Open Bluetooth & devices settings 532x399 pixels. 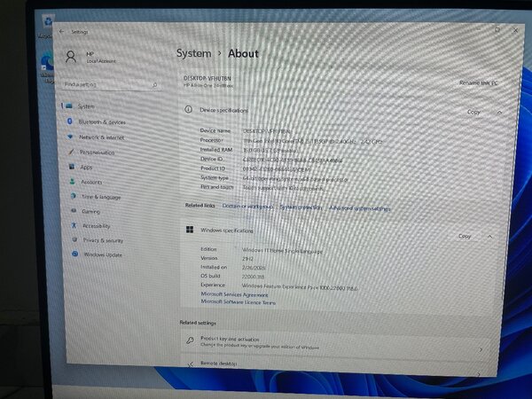101,121
